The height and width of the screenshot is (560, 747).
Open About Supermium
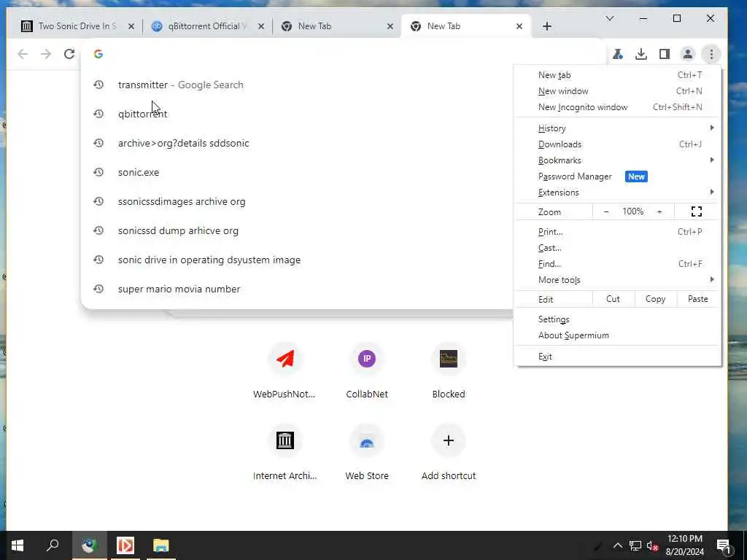click(617, 335)
